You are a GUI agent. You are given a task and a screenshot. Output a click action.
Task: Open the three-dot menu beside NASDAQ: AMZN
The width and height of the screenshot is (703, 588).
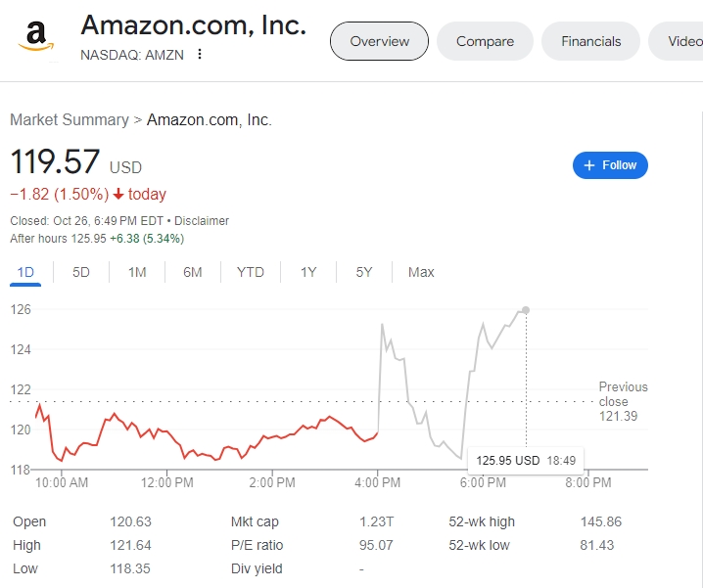[200, 54]
